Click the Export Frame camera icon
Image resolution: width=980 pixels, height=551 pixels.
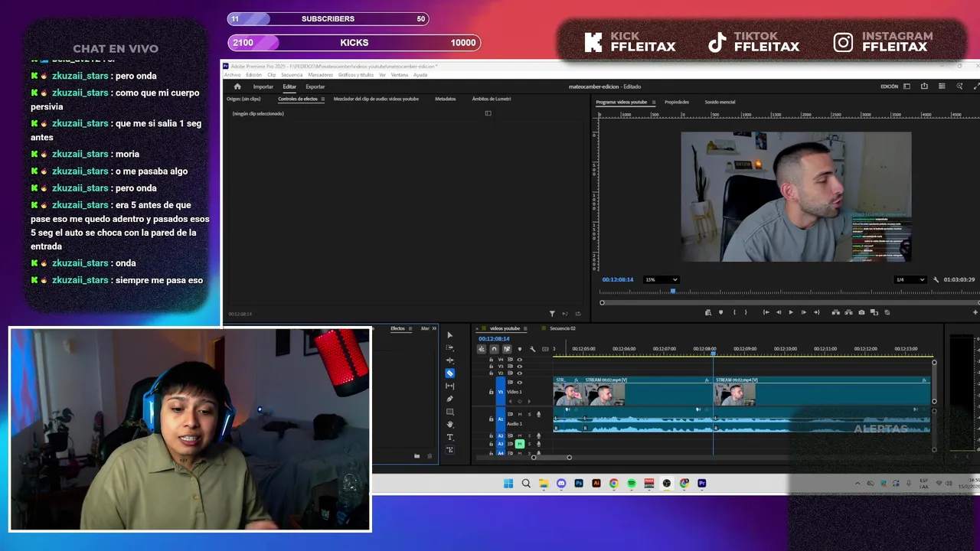861,312
